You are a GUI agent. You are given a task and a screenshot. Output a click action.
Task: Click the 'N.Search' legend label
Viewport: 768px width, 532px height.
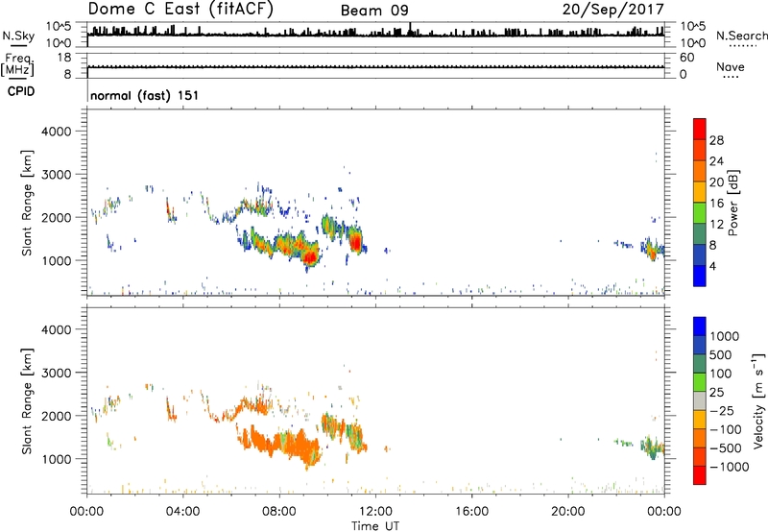tap(741, 36)
